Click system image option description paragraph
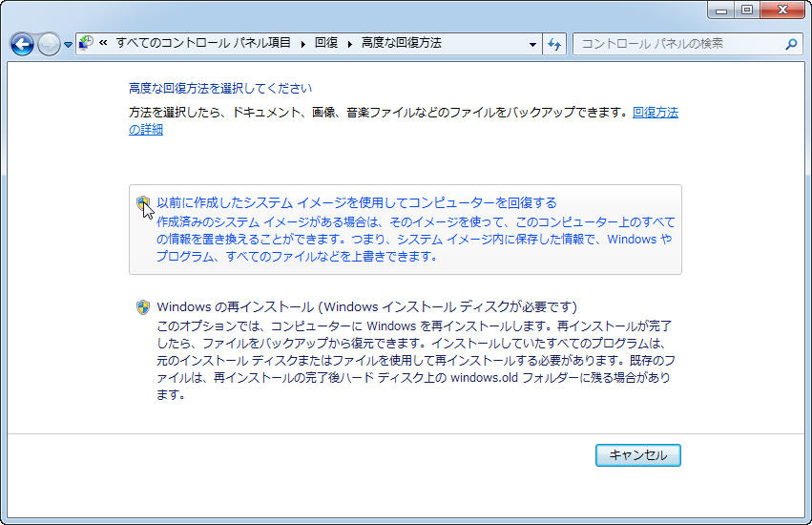This screenshot has width=812, height=525. coord(415,239)
